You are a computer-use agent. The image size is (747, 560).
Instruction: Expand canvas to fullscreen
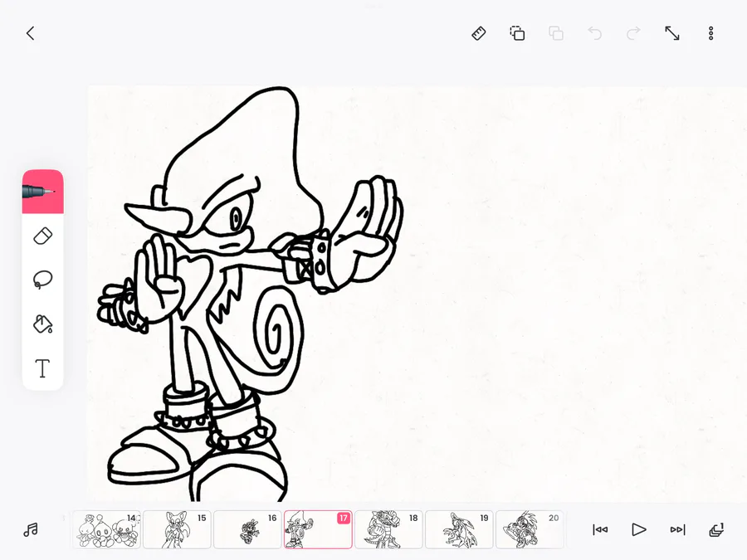671,33
